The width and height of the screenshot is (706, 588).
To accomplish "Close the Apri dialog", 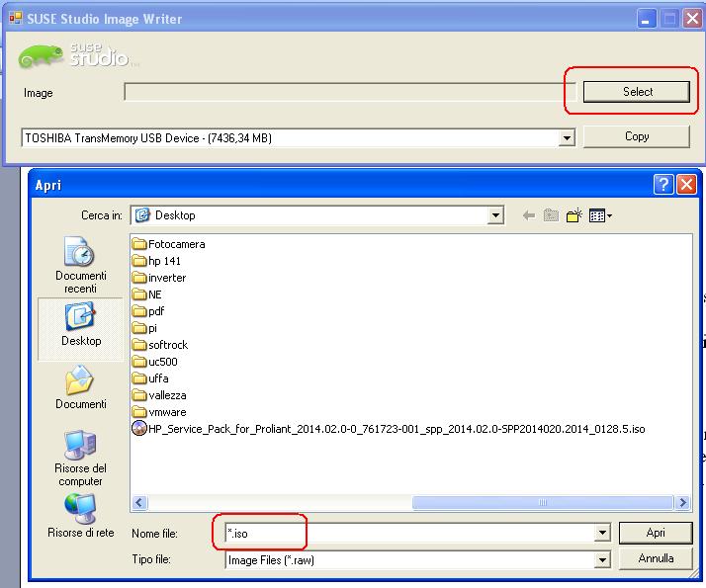I will tap(686, 185).
